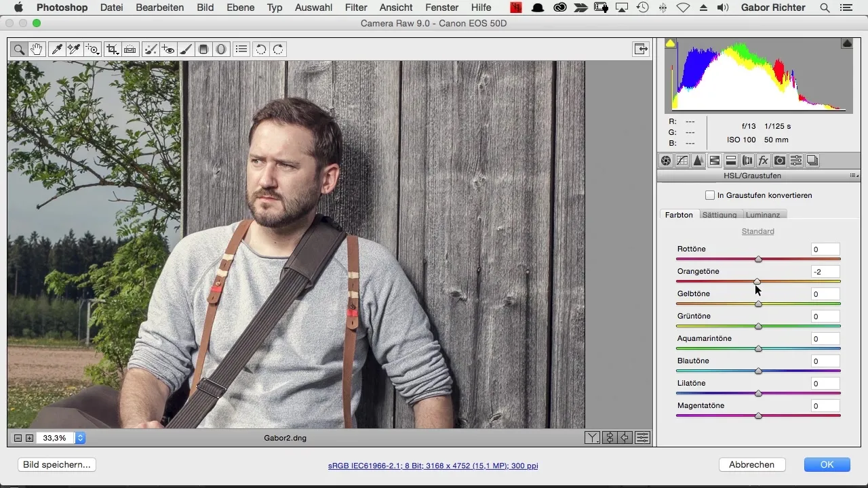Viewport: 868px width, 488px height.
Task: Open the zoom level dropdown
Action: pyautogui.click(x=80, y=438)
